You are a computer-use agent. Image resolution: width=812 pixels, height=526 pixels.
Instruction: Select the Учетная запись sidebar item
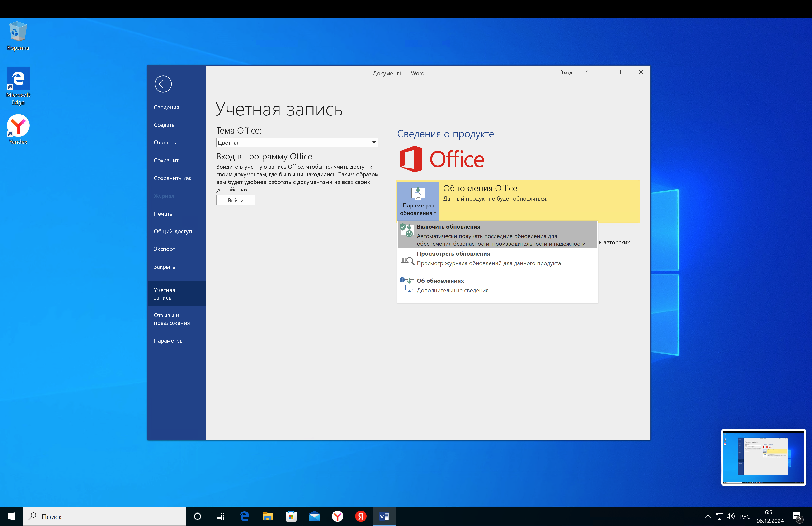tap(176, 294)
